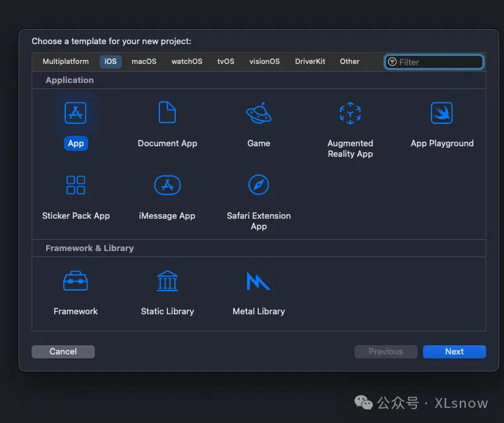This screenshot has width=504, height=423.
Task: Click the "Metal Library" label
Action: tap(259, 312)
